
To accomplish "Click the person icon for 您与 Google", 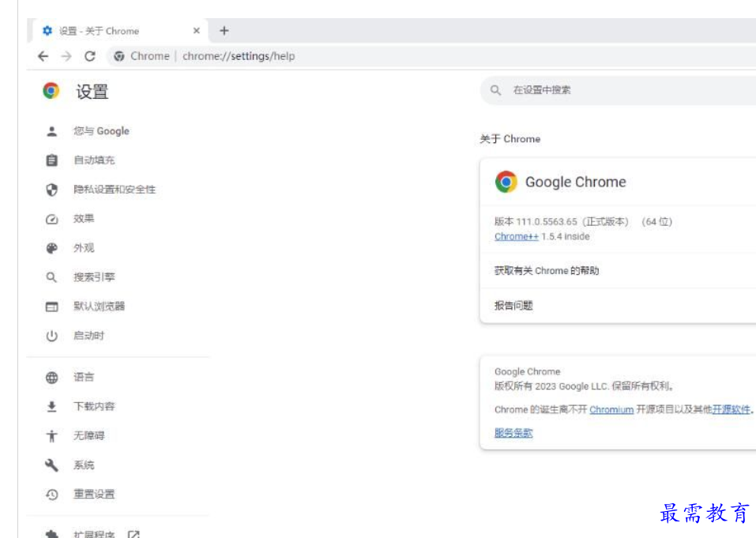I will [x=52, y=131].
